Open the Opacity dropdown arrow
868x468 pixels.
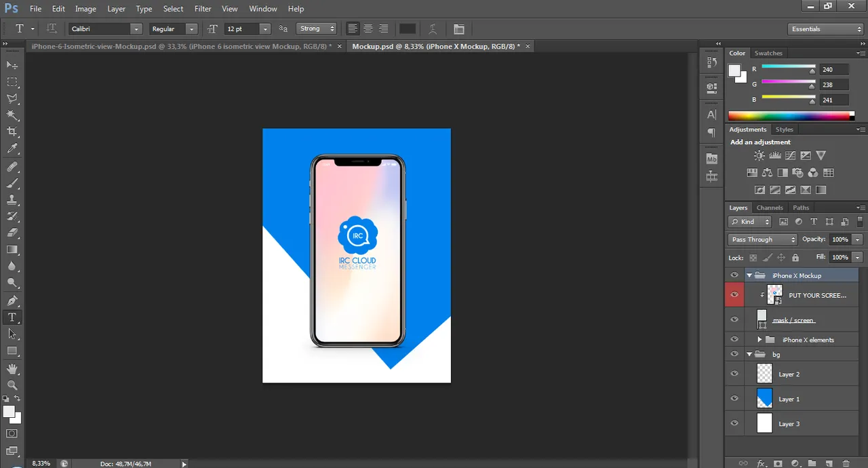tap(858, 239)
